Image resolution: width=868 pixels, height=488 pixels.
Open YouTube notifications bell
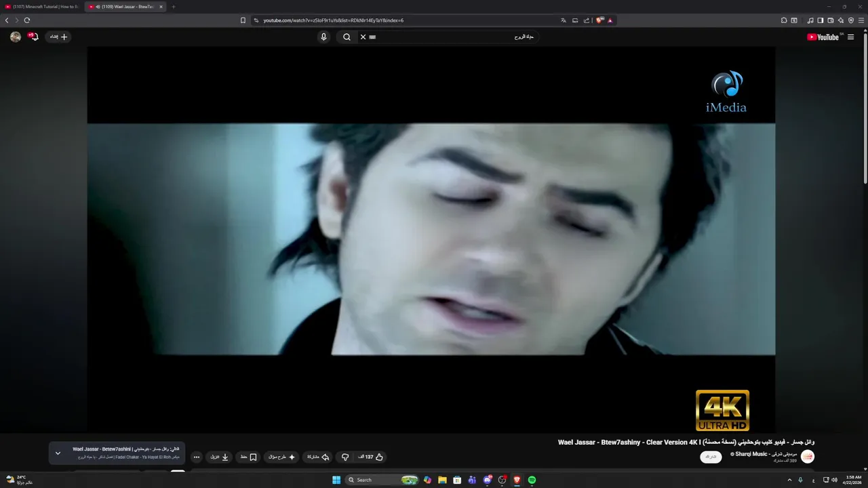34,37
